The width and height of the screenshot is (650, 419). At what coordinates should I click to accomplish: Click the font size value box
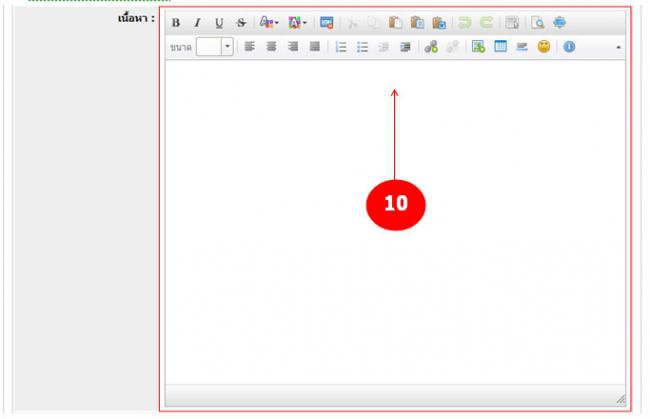pos(209,46)
